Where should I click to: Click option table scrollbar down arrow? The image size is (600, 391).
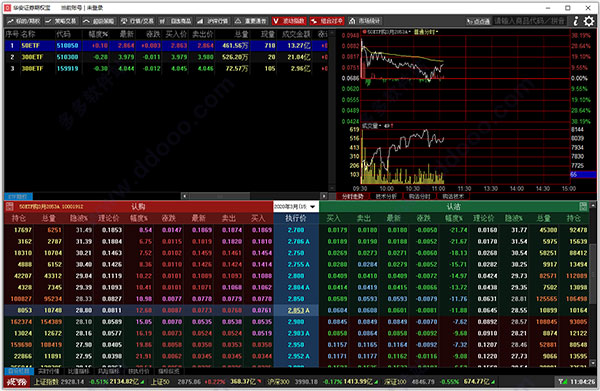point(592,363)
